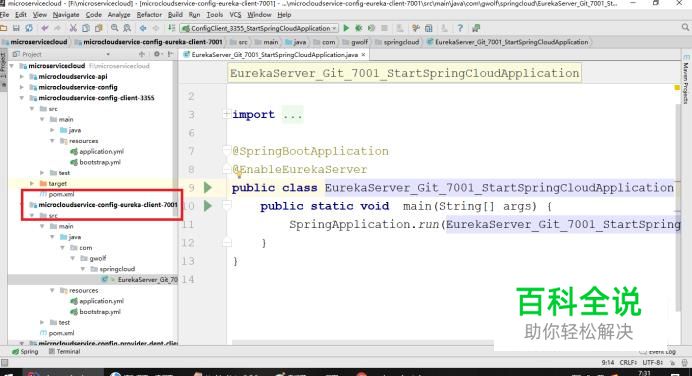This screenshot has height=376, width=692.
Task: Run the selected configuration with green play
Action: [346, 28]
